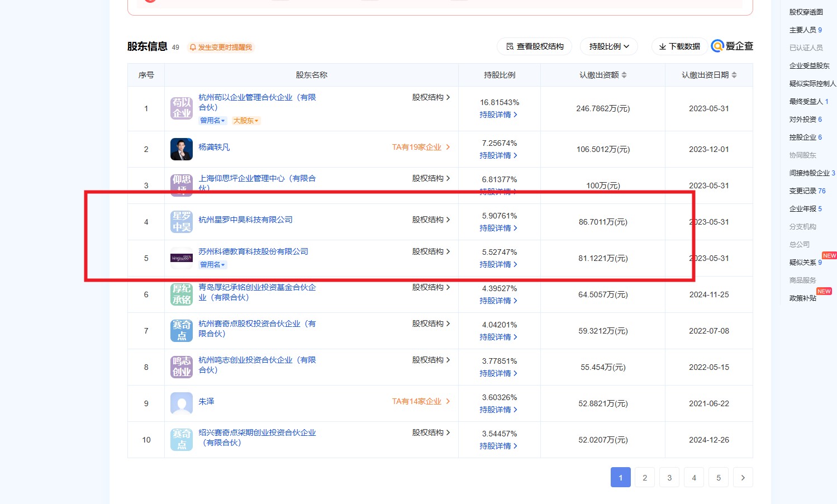Click the 星罗中昊 company logo icon
This screenshot has height=504, width=837.
point(182,222)
